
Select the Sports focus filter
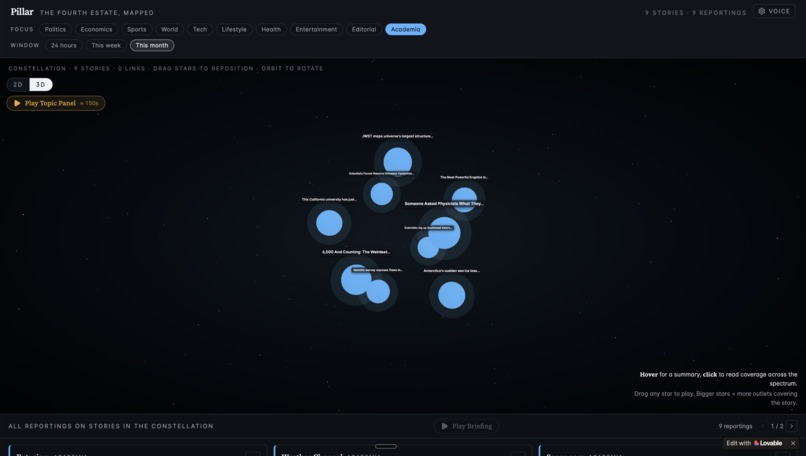click(x=137, y=29)
